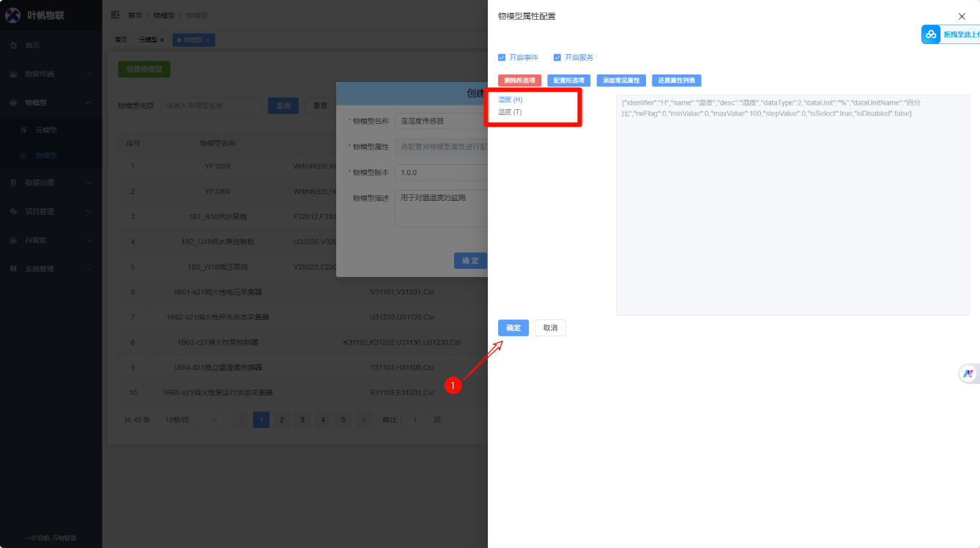Click the cloud upload icon at top right

pyautogui.click(x=931, y=34)
